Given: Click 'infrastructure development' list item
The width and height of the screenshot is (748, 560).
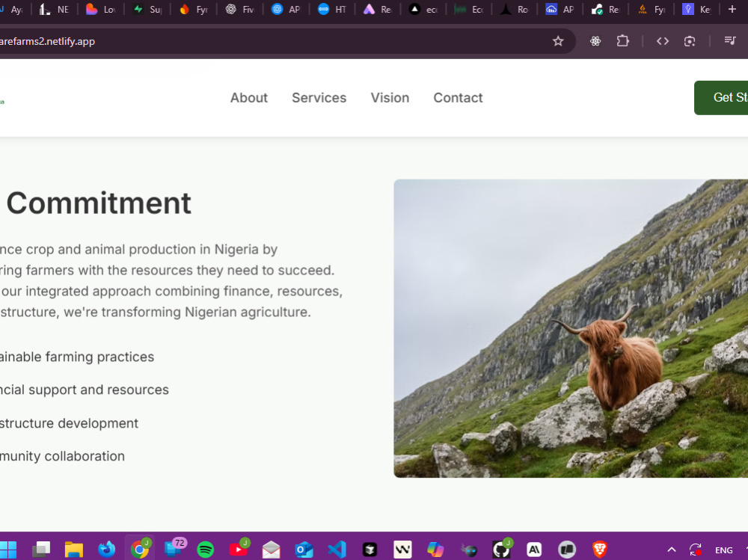Looking at the screenshot, I should [x=69, y=423].
